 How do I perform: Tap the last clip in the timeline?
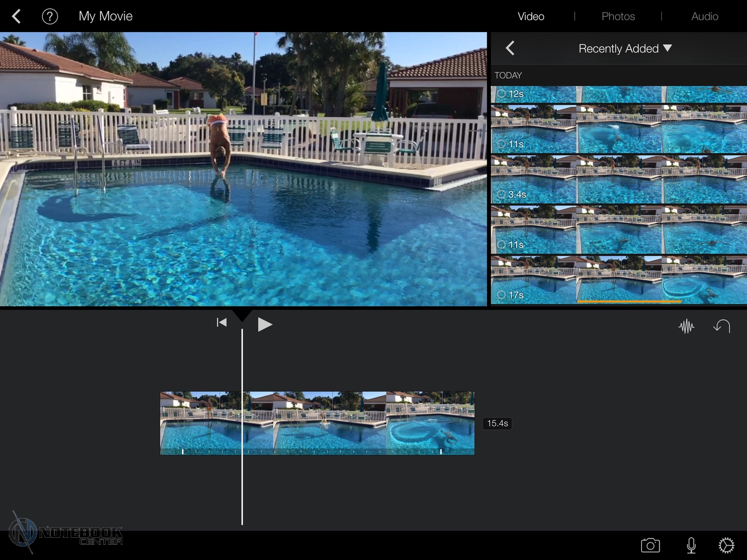tap(430, 423)
